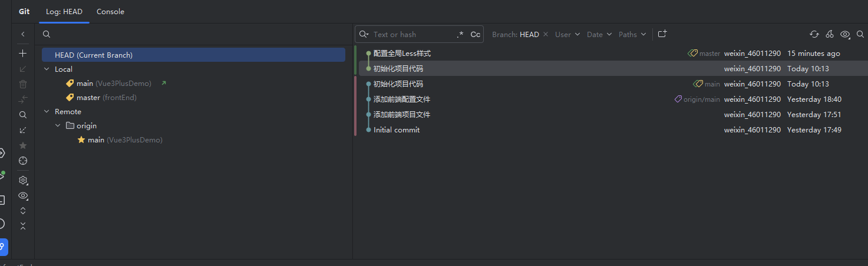
Task: Select the 初始化项目代码 commit labeled main
Action: 398,84
